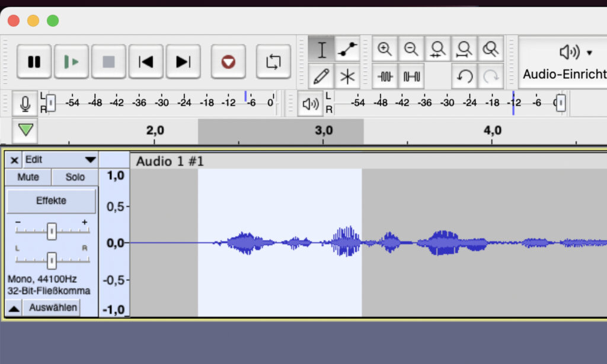
Task: Click the recording level slider handle
Action: pyautogui.click(x=51, y=103)
